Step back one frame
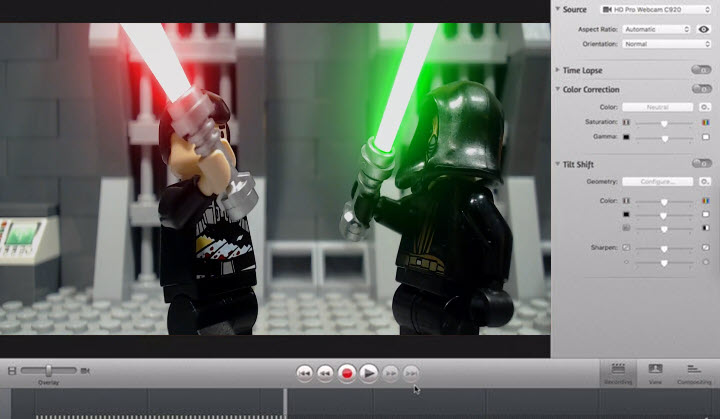Viewport: 720px width, 419px height. (x=325, y=373)
